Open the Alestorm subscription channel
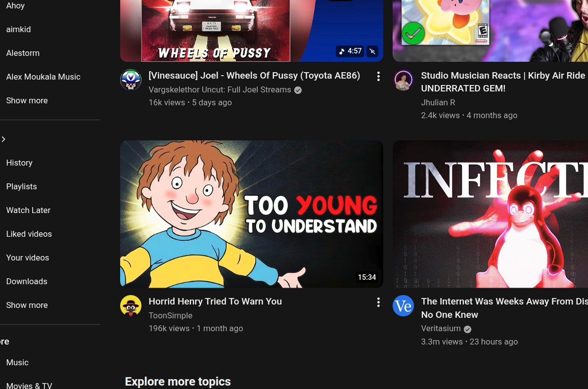Viewport: 588px width, 389px height. 23,53
